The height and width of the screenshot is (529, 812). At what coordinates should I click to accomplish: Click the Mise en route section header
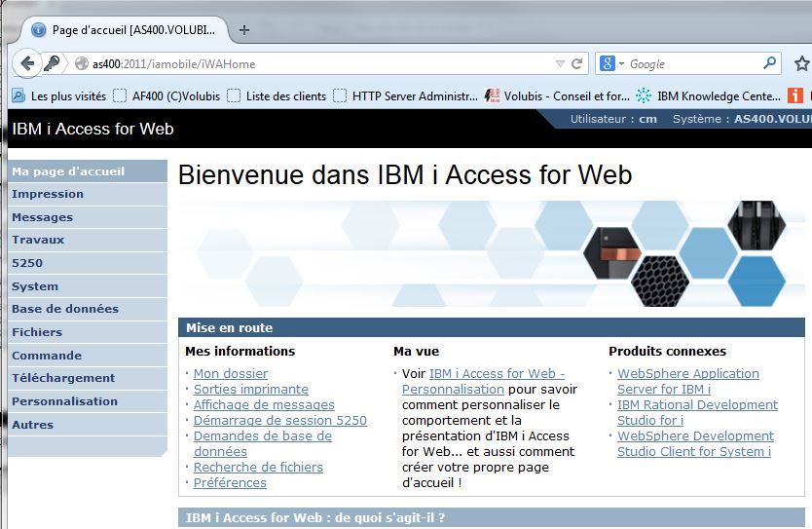[492, 327]
